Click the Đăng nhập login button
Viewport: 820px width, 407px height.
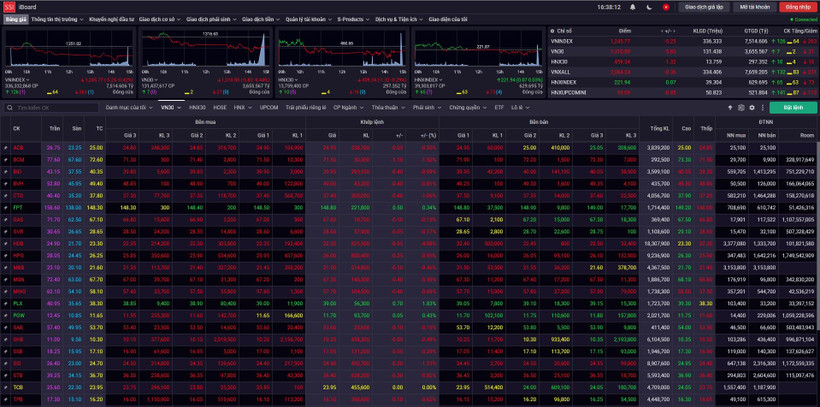pos(797,7)
